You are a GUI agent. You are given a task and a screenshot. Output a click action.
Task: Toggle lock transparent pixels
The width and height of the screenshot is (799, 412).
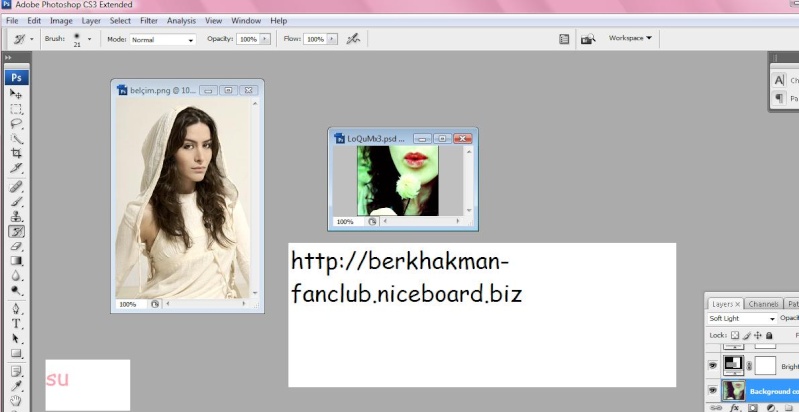pyautogui.click(x=735, y=335)
